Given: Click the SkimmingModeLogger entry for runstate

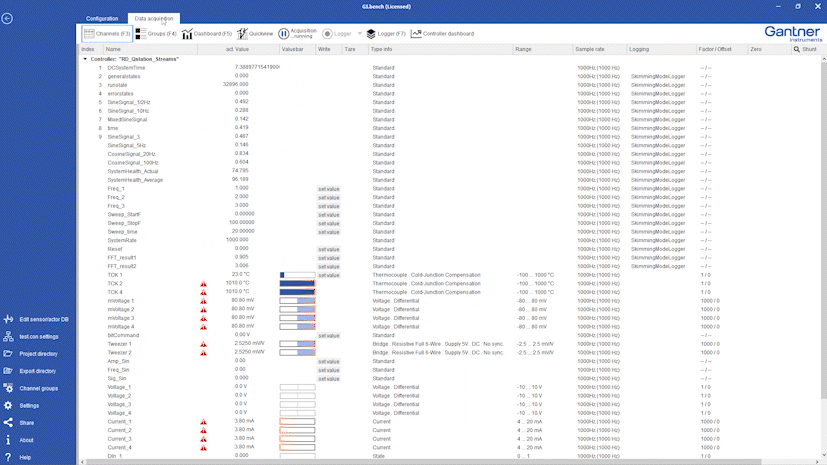Looking at the screenshot, I should [658, 85].
